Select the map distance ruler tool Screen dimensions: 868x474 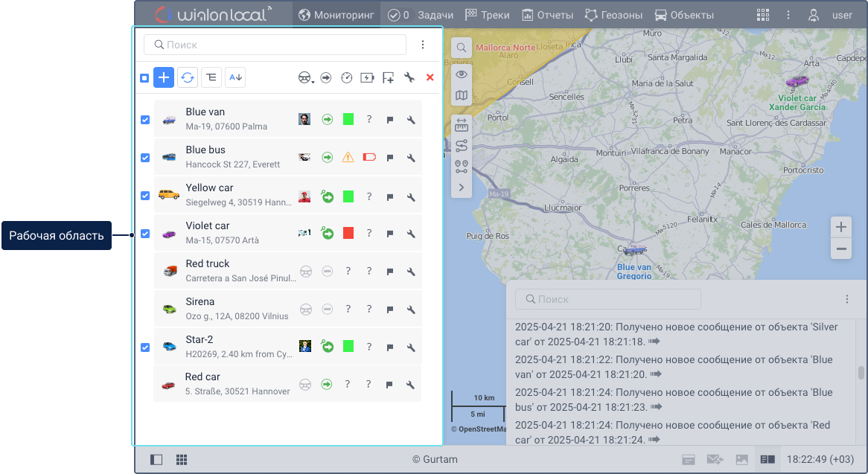pos(462,125)
